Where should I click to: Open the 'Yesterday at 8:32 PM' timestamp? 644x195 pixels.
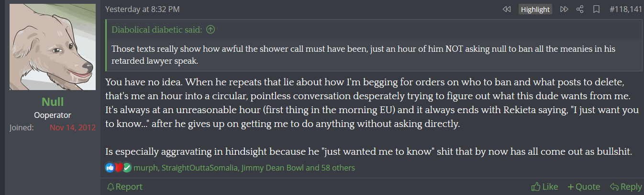tap(143, 9)
